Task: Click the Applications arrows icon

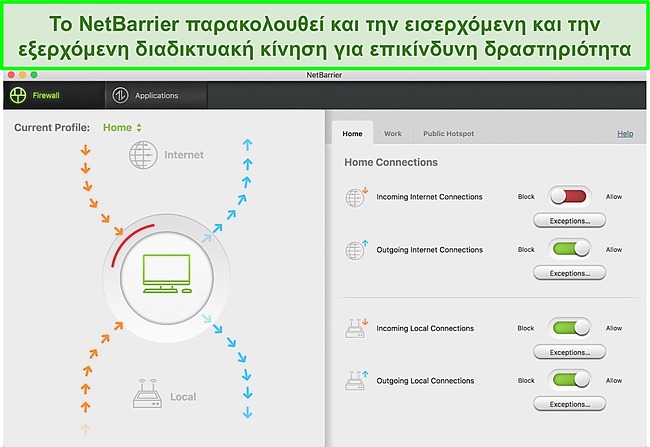Action: tap(120, 95)
